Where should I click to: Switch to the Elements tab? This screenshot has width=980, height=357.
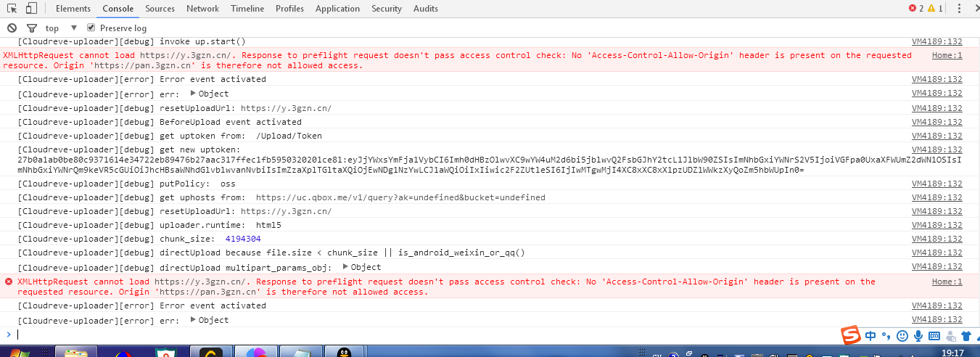(73, 9)
